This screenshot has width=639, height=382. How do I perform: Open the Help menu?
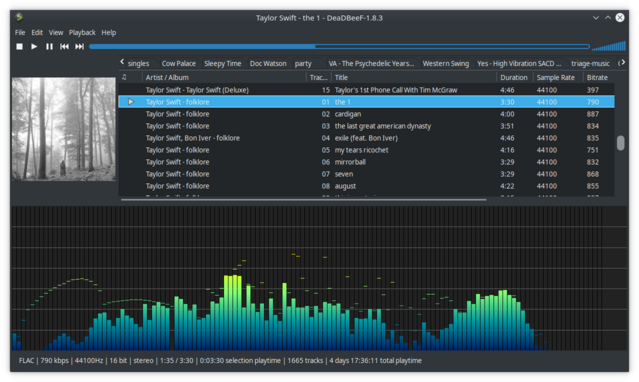[x=109, y=33]
